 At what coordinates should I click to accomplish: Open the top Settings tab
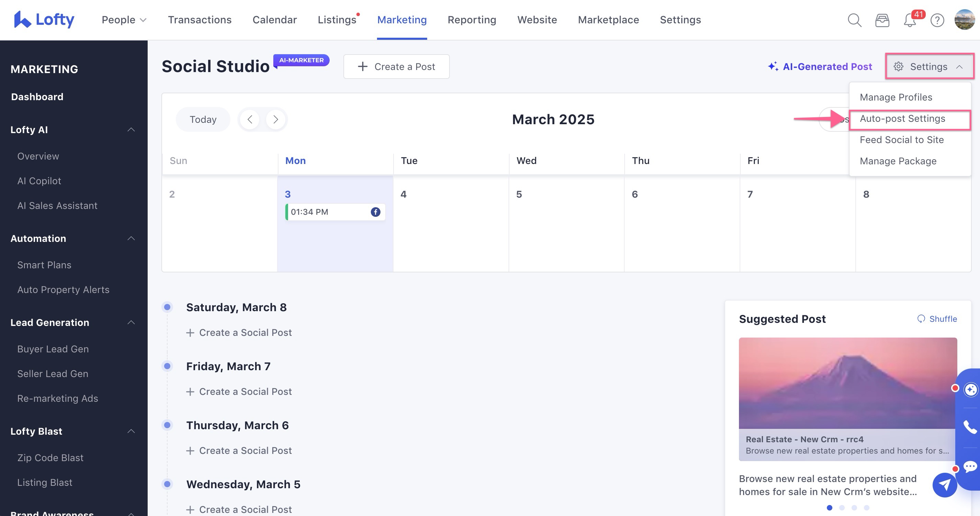(680, 20)
